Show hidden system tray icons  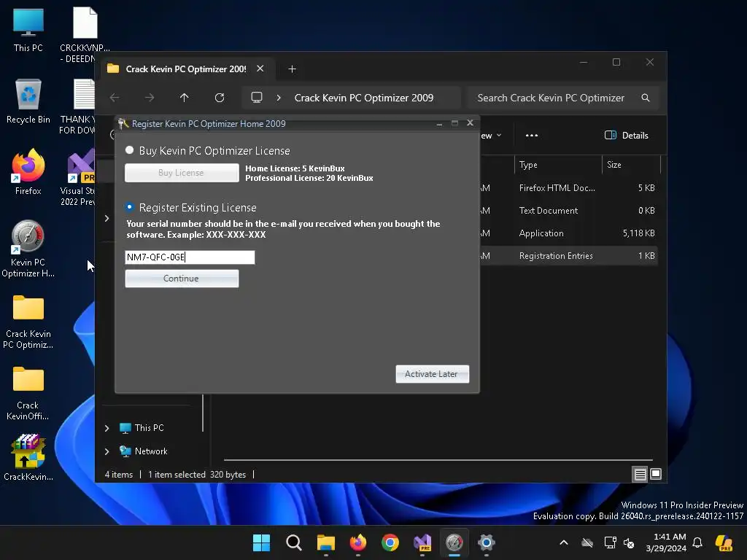coord(564,542)
